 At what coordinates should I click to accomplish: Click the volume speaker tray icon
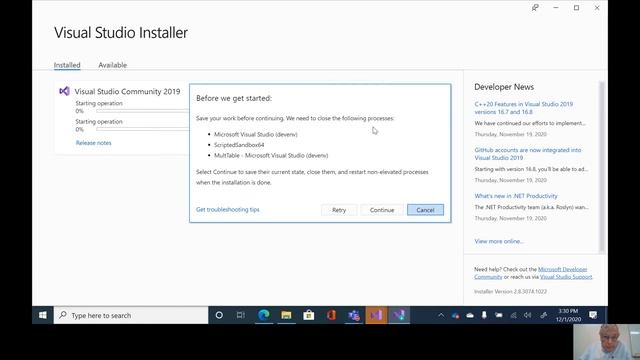pyautogui.click(x=528, y=315)
